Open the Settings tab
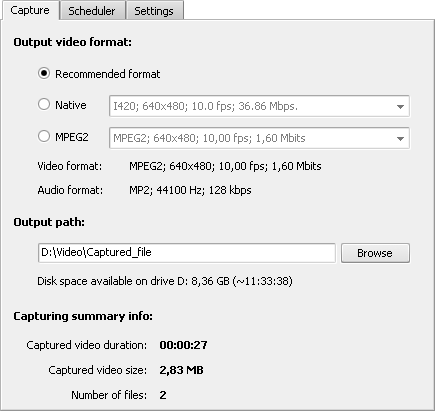Image resolution: width=435 pixels, height=411 pixels. [x=154, y=11]
